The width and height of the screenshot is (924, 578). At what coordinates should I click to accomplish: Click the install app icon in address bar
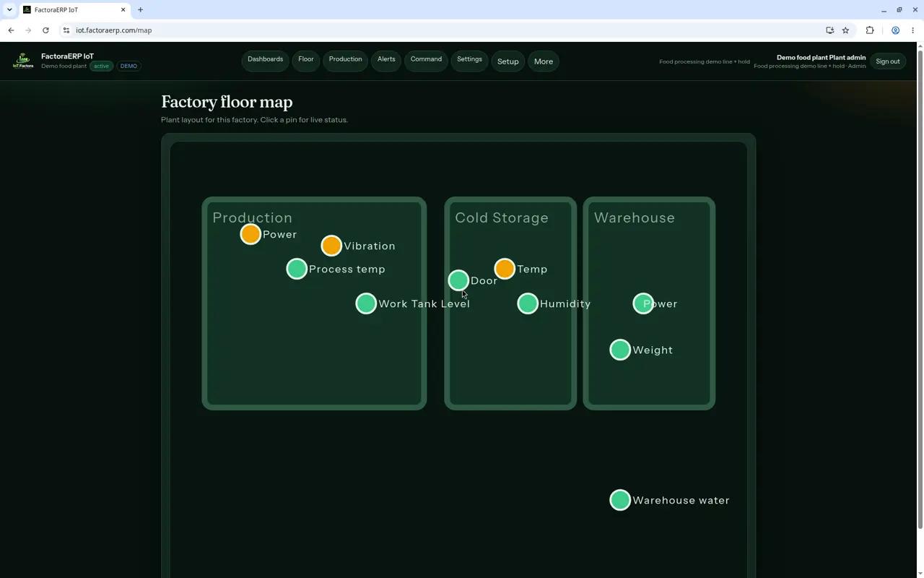pyautogui.click(x=829, y=30)
